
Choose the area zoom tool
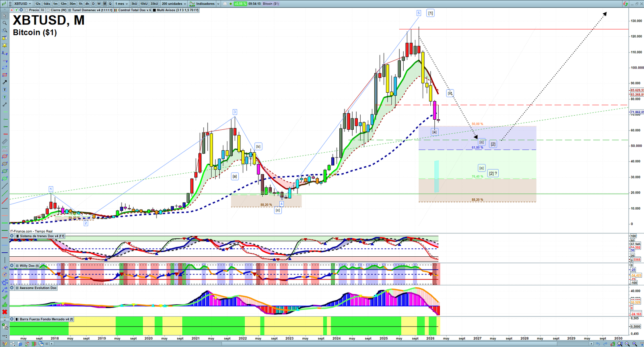[x=5, y=30]
